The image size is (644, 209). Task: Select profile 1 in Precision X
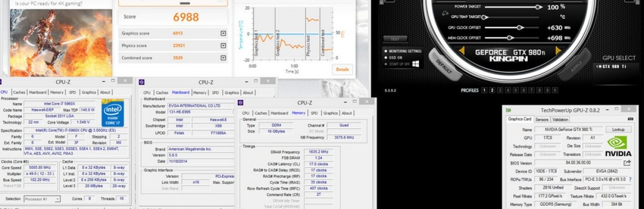pyautogui.click(x=484, y=90)
